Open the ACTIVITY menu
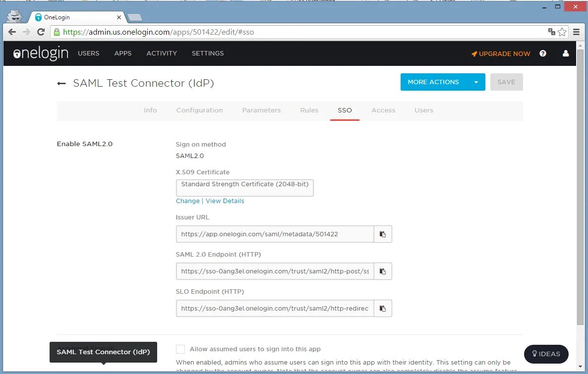Screen dimensions: 588x374 click(x=162, y=53)
